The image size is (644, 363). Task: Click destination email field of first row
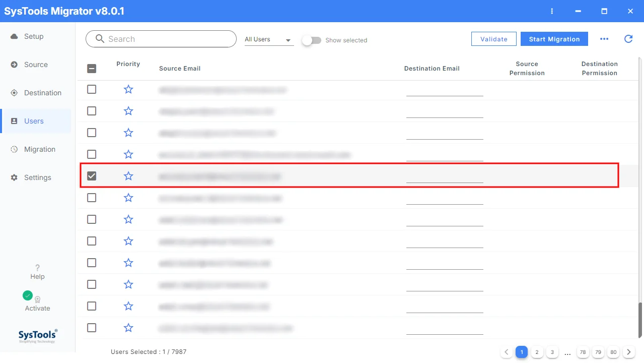point(445,89)
